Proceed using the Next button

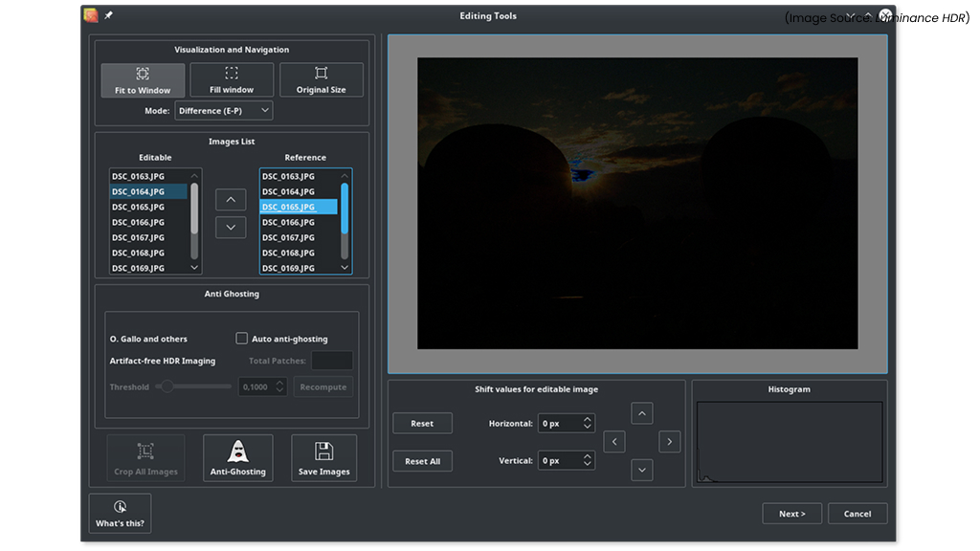[x=791, y=513]
